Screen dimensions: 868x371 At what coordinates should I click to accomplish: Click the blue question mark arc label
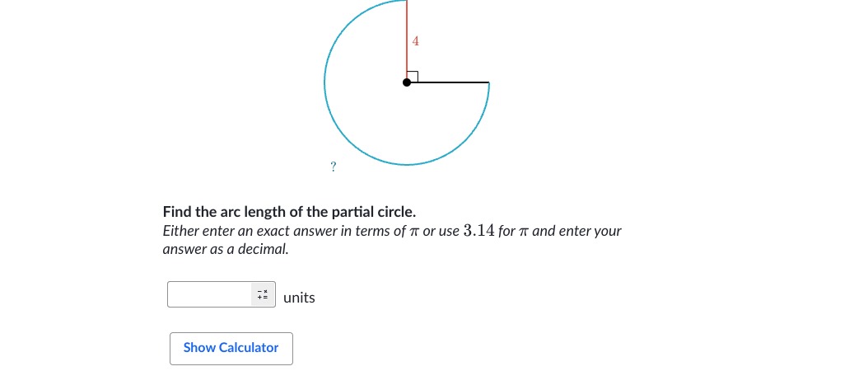(x=334, y=167)
